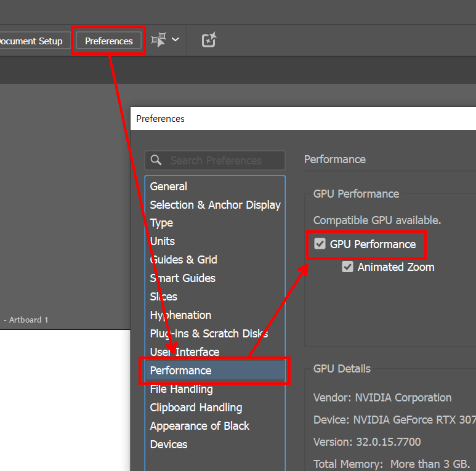Image resolution: width=476 pixels, height=471 pixels.
Task: Click the 'Total Memory: More than 3 GB.' text
Action: pos(392,464)
